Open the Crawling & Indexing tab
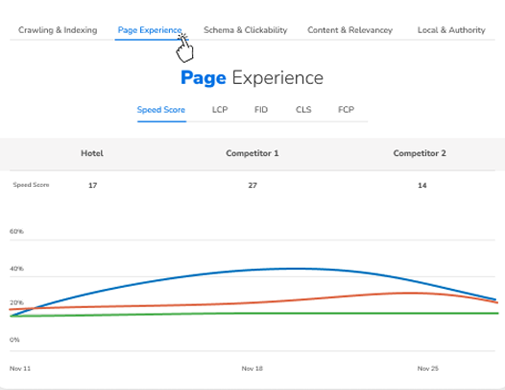This screenshot has height=390, width=505. click(58, 30)
